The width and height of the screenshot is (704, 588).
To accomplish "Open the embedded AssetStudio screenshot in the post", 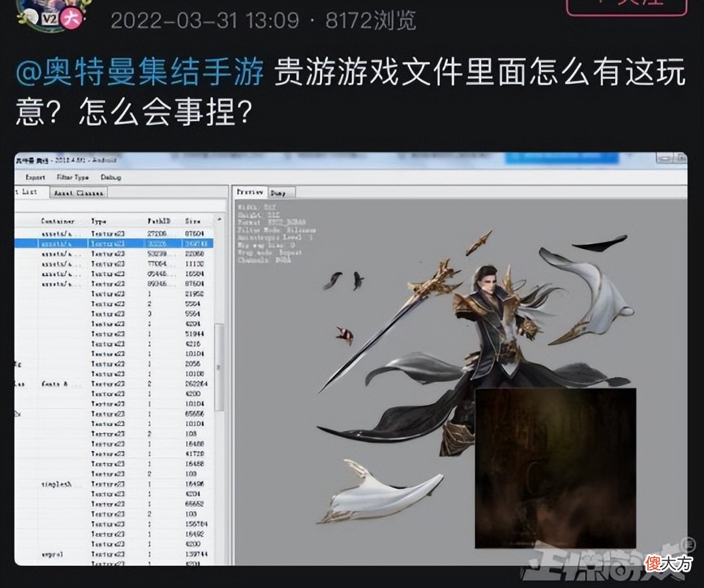I will pos(351,359).
